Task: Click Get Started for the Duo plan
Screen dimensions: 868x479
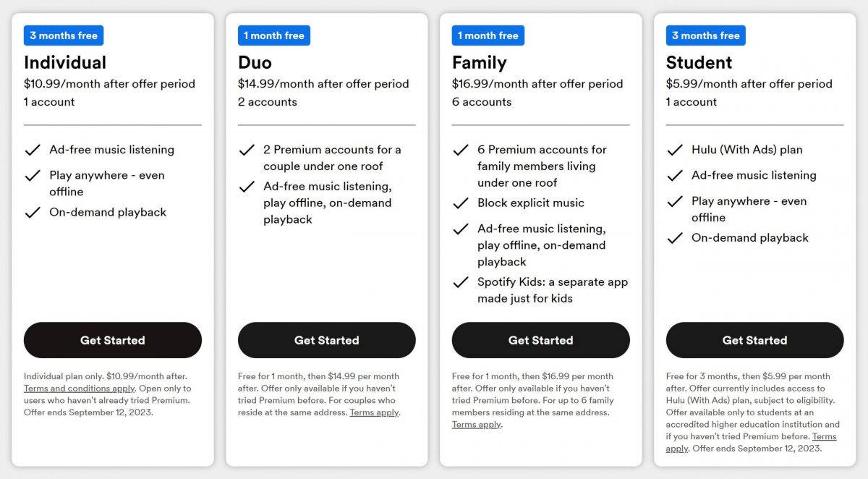Action: pyautogui.click(x=326, y=340)
